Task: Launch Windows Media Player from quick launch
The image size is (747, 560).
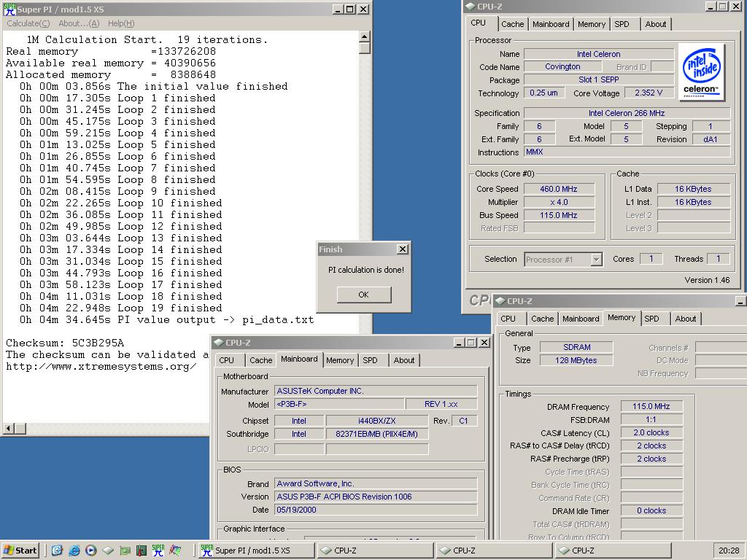Action: [91, 551]
